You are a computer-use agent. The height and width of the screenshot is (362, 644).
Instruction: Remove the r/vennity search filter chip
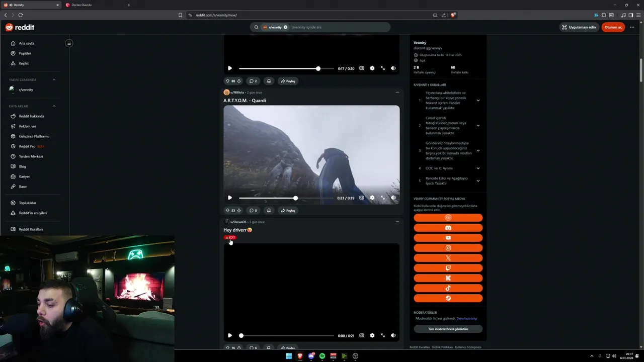point(285,27)
